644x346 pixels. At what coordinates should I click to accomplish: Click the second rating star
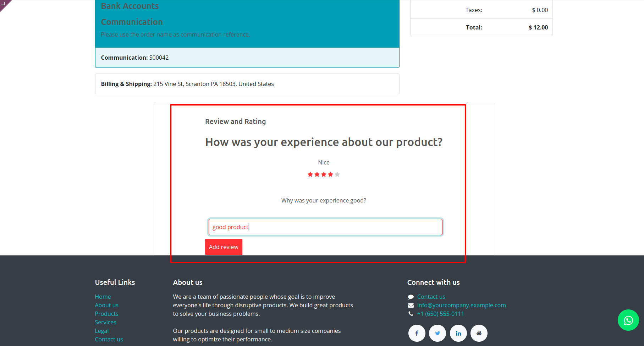(317, 174)
